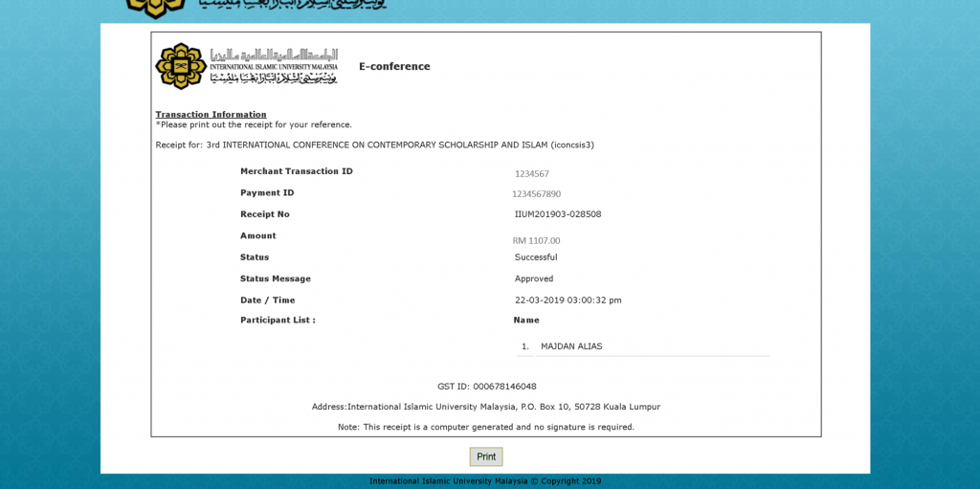Select the amount RM 1107.00

(x=536, y=241)
